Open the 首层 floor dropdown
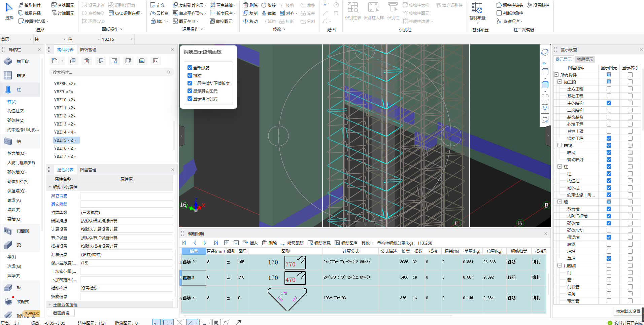Screen dimensions: 644x325 [x=16, y=39]
